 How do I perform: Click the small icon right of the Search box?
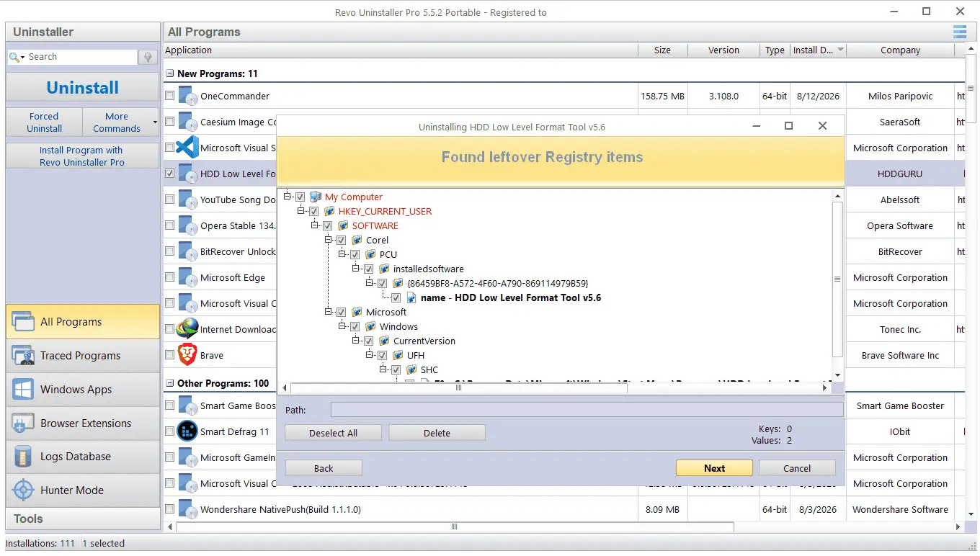coord(148,57)
